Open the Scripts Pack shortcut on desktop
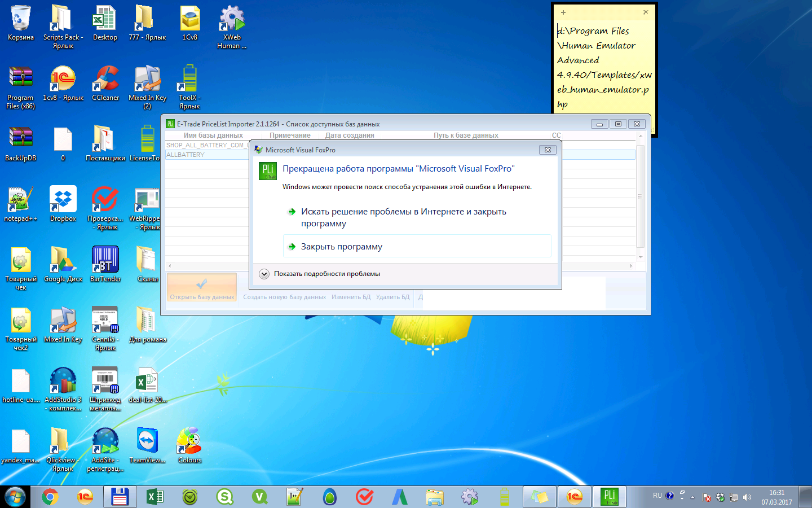 coord(63,27)
